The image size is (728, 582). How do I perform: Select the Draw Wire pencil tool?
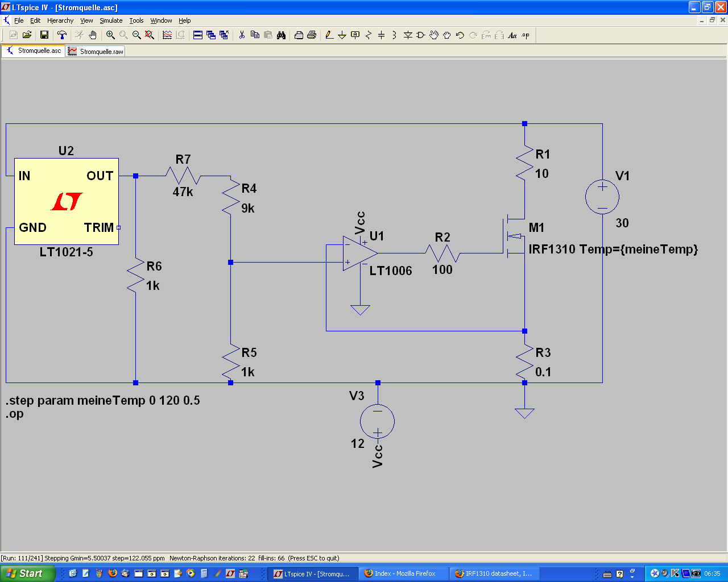(x=329, y=35)
